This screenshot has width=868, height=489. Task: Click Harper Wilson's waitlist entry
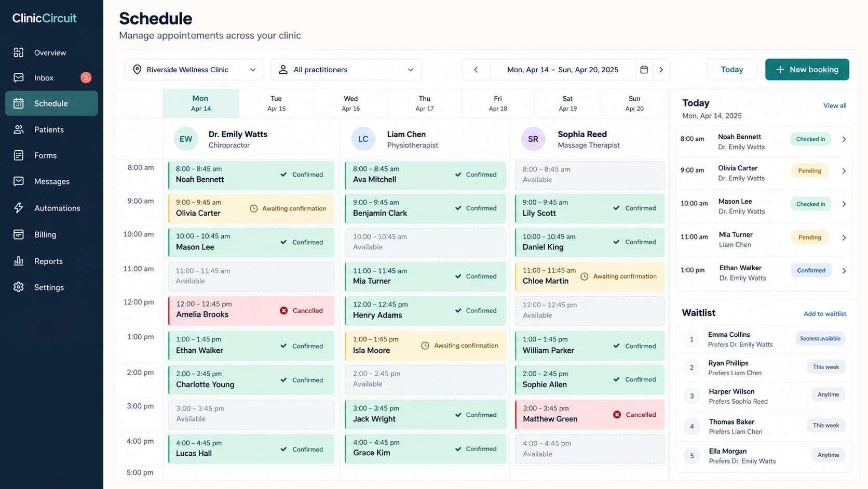tap(764, 397)
